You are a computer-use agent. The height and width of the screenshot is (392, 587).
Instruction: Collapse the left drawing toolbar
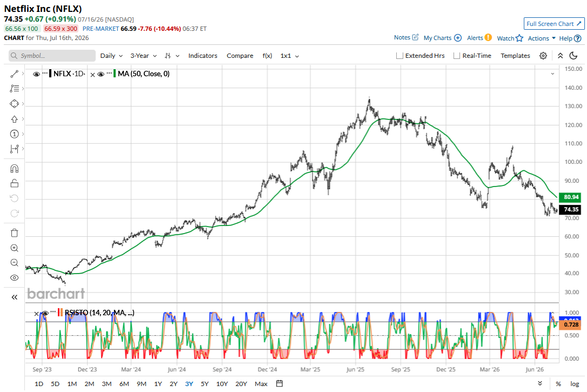[x=14, y=297]
